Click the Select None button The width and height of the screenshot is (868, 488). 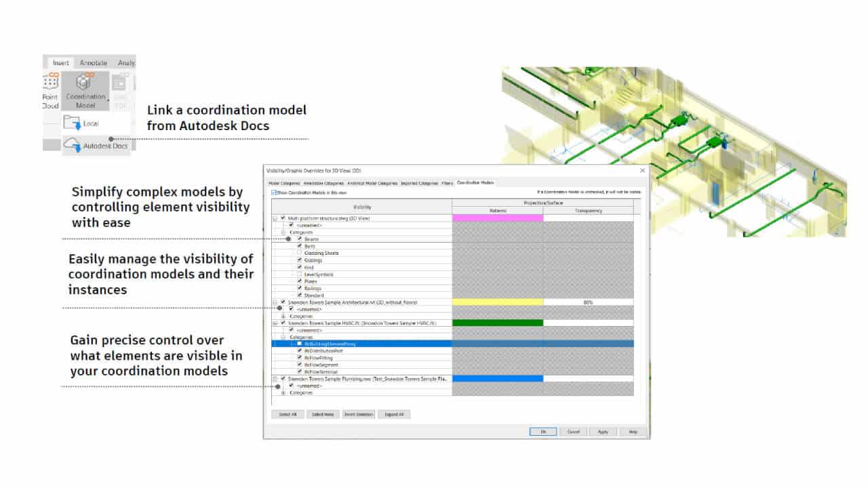click(323, 414)
